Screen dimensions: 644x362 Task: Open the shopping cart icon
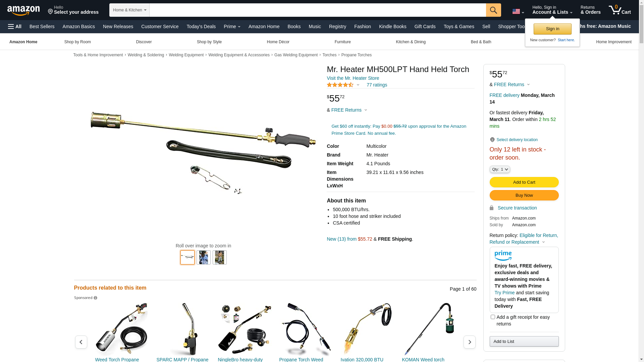[620, 10]
